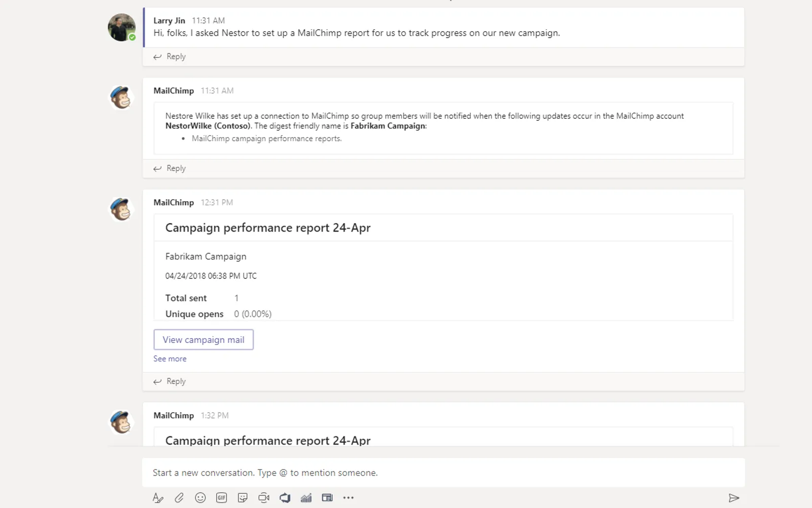Click the Total sent row

pos(202,298)
